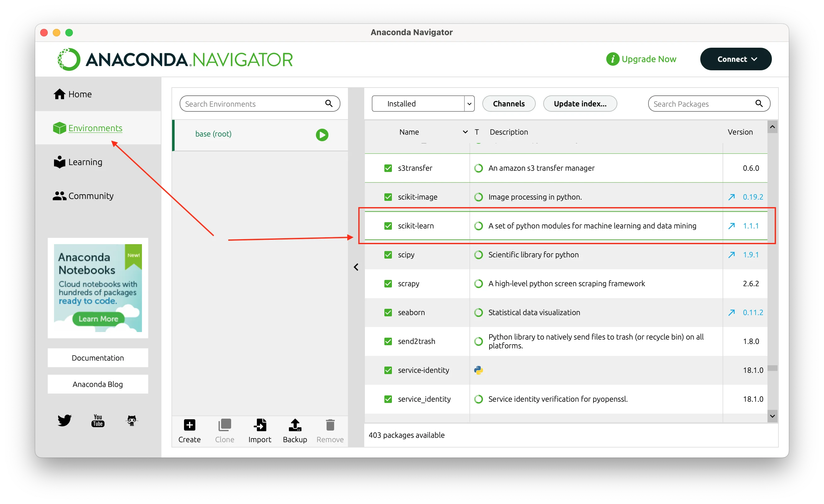Focus the Search Environments field
This screenshot has width=824, height=504.
pyautogui.click(x=260, y=104)
